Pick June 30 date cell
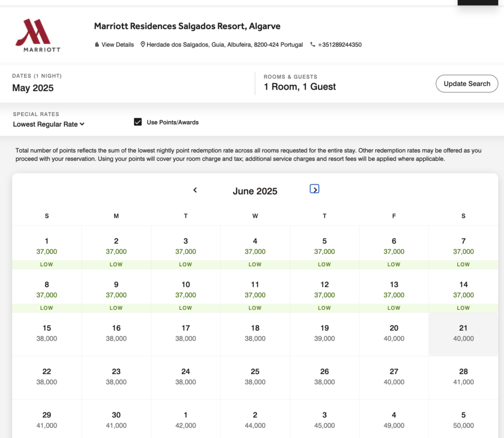This screenshot has width=504, height=438. [116, 419]
